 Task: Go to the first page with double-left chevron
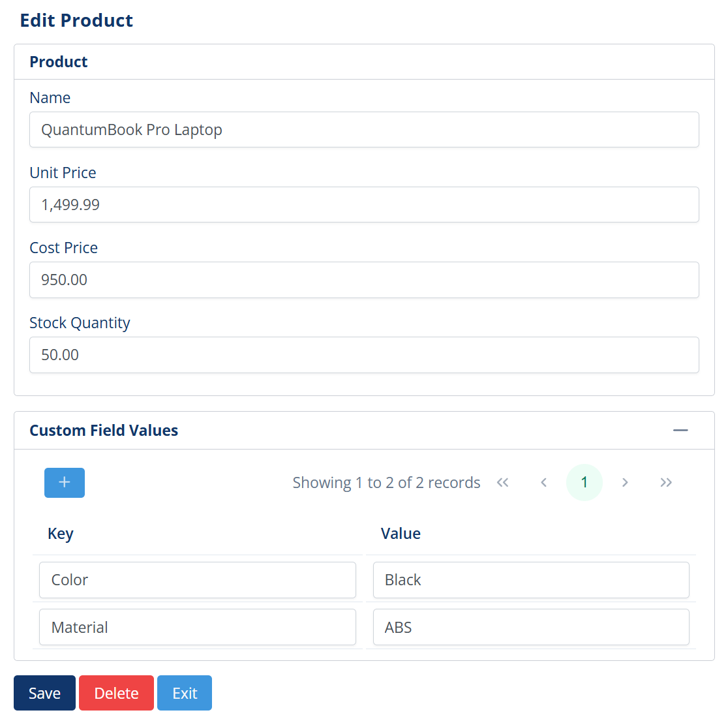503,482
